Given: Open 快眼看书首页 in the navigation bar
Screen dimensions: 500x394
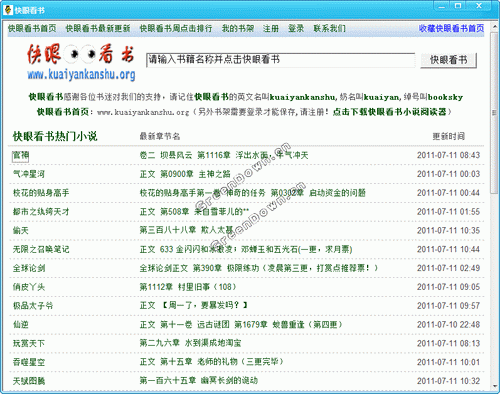Looking at the screenshot, I should click(x=32, y=28).
